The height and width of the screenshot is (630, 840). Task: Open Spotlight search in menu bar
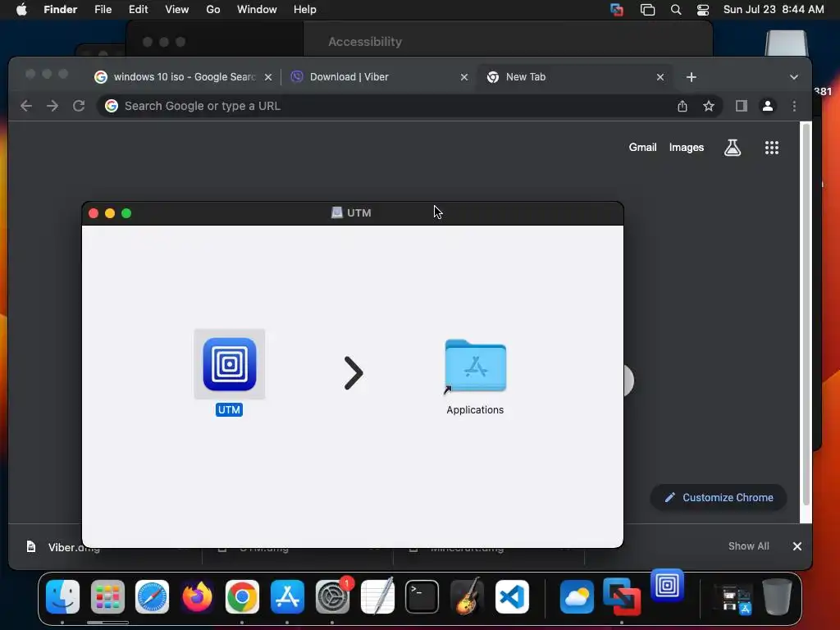tap(676, 10)
